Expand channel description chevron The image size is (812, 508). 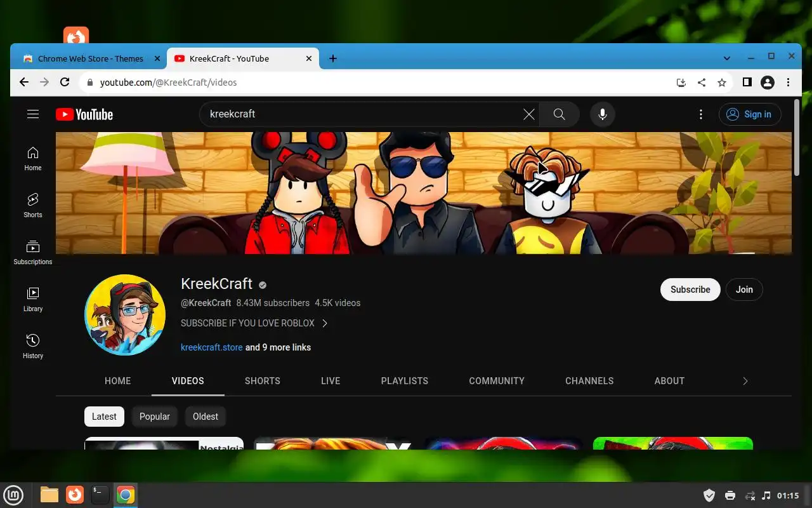[325, 323]
